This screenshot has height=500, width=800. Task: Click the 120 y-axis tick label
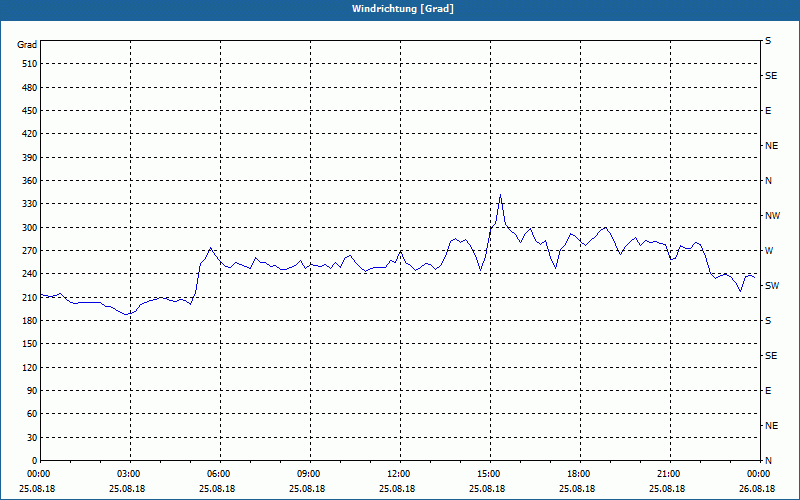click(x=30, y=367)
